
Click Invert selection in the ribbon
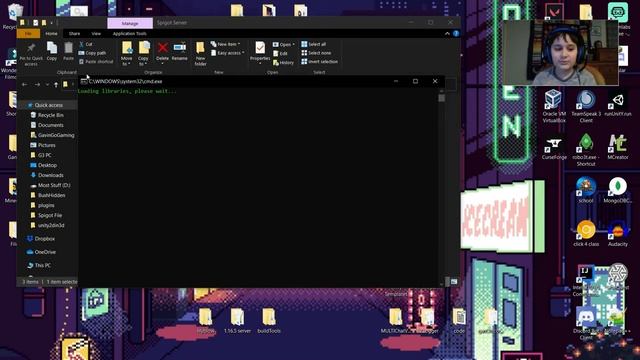[x=320, y=62]
